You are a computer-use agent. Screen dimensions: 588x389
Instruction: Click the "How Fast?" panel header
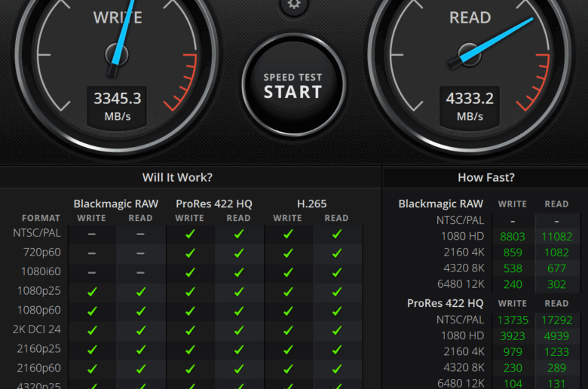coord(486,177)
